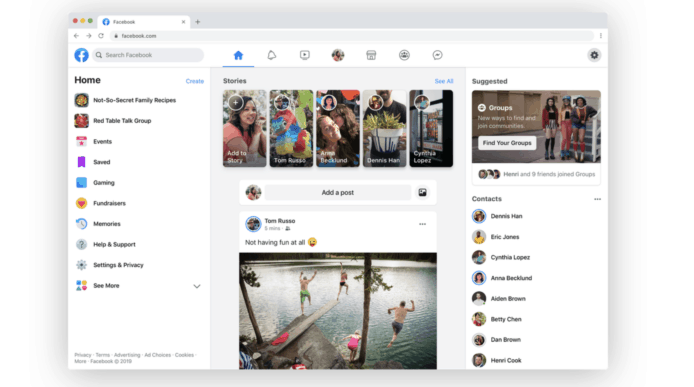Click the Facebook logo icon
This screenshot has width=694, height=387.
tap(81, 55)
